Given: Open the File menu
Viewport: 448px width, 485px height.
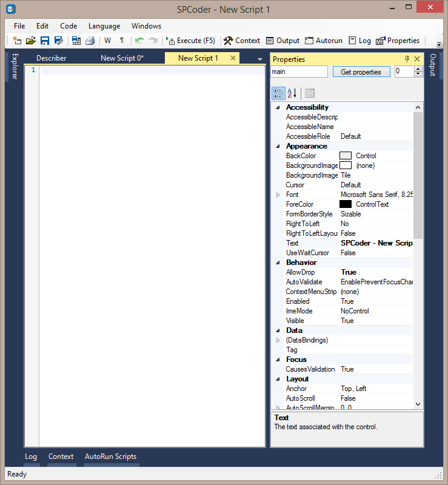Looking at the screenshot, I should (19, 26).
